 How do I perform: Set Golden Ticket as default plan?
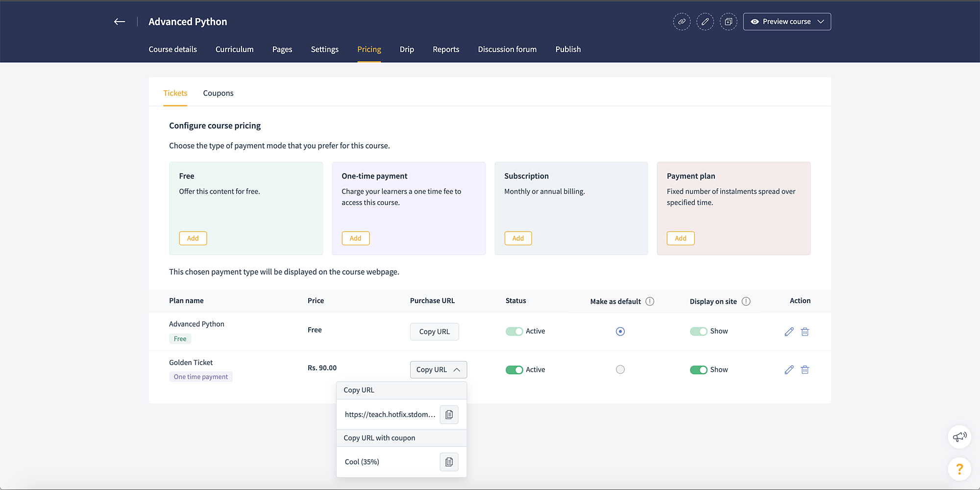pos(620,370)
